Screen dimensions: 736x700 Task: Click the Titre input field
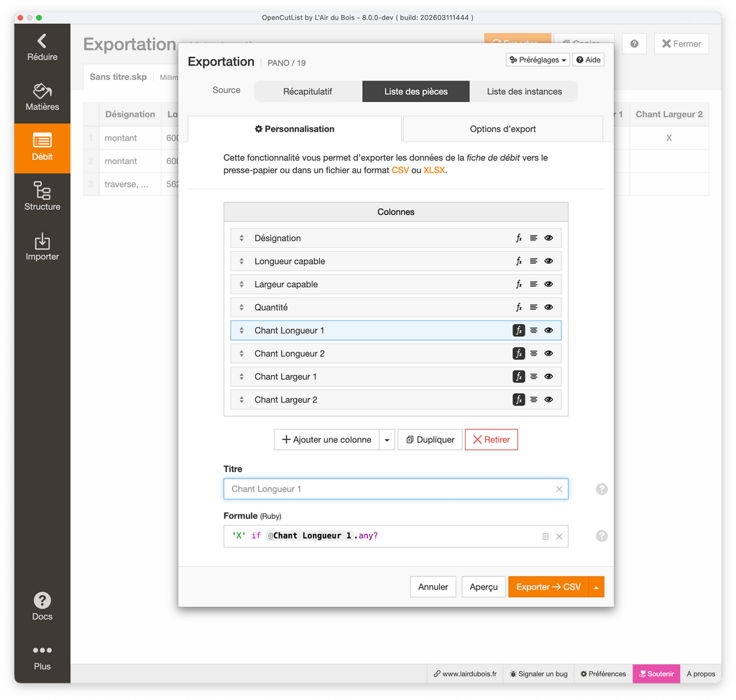click(x=388, y=489)
